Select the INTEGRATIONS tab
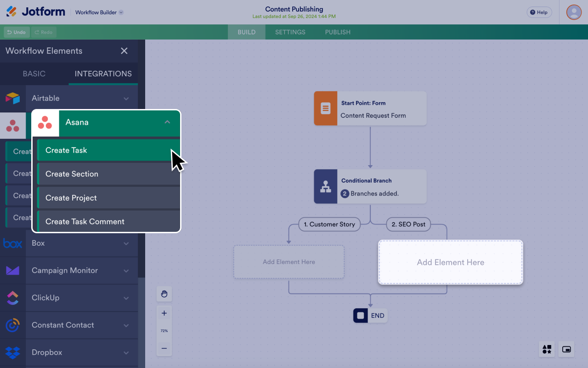The width and height of the screenshot is (588, 368). pyautogui.click(x=103, y=74)
